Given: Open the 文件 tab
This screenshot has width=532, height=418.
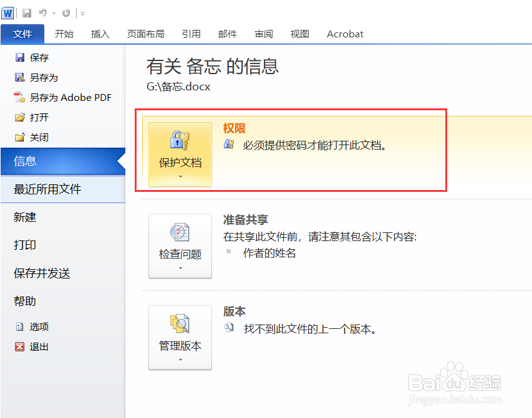Looking at the screenshot, I should pos(22,34).
